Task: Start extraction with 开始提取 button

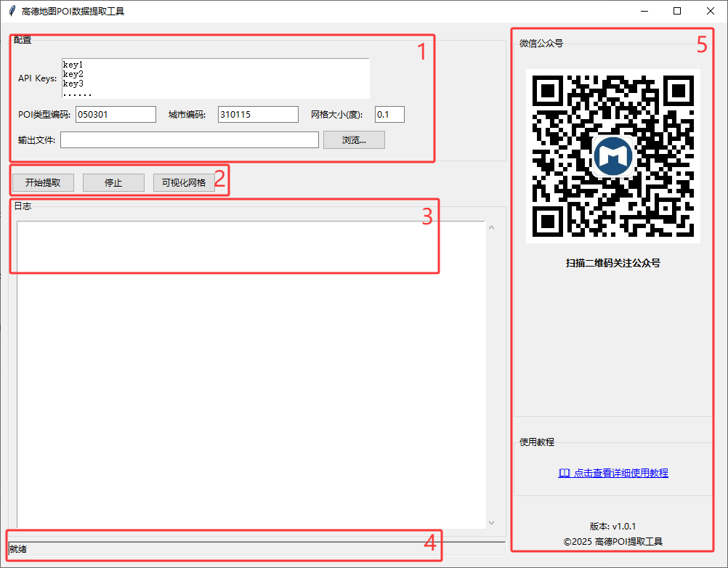Action: pyautogui.click(x=43, y=182)
